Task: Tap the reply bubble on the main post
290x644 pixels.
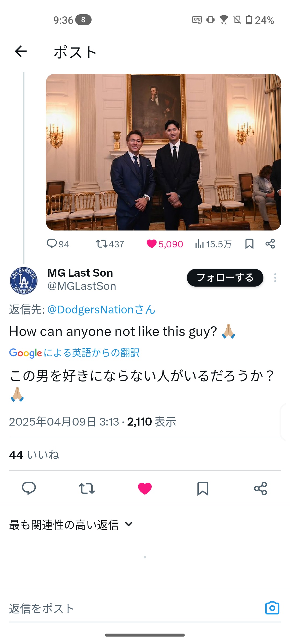Action: click(29, 488)
